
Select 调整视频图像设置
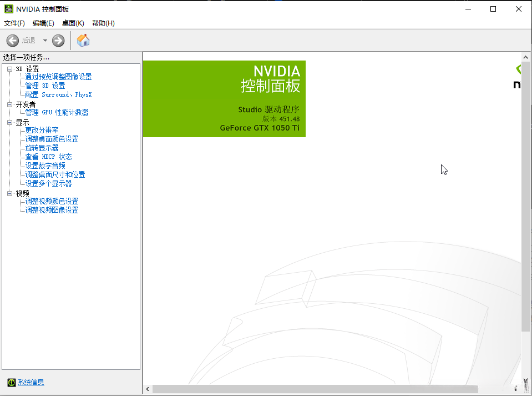[52, 210]
